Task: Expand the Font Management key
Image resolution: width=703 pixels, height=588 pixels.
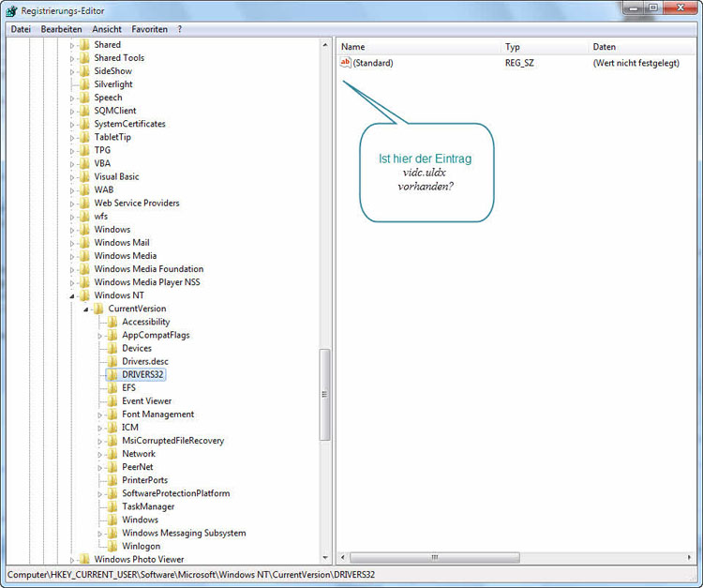Action: (99, 415)
